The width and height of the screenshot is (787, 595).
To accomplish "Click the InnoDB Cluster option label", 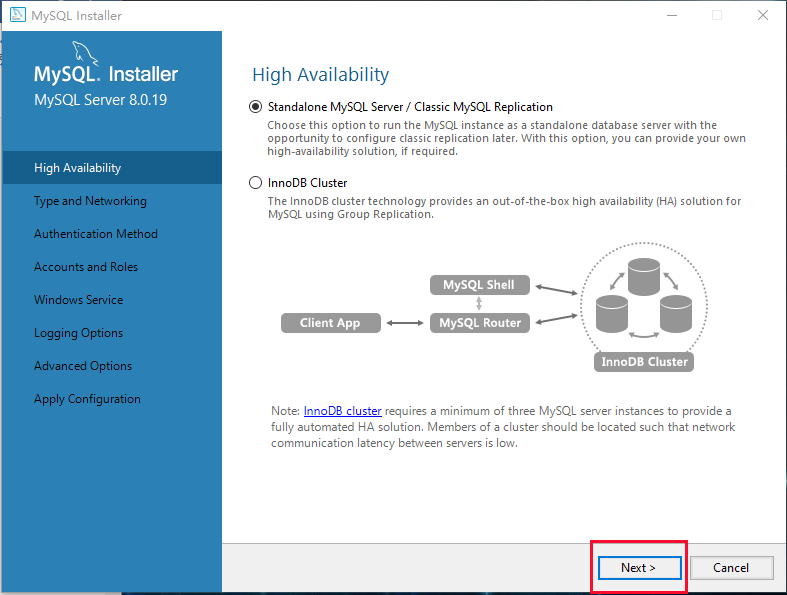I will (307, 183).
